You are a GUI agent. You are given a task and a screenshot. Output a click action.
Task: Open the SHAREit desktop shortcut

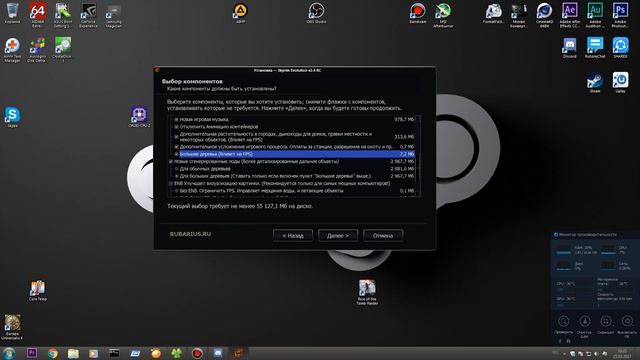tap(620, 47)
